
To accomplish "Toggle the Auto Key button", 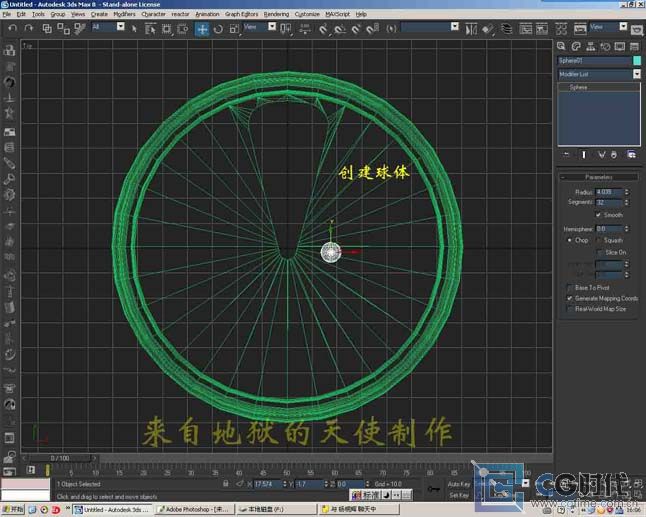I will 458,484.
